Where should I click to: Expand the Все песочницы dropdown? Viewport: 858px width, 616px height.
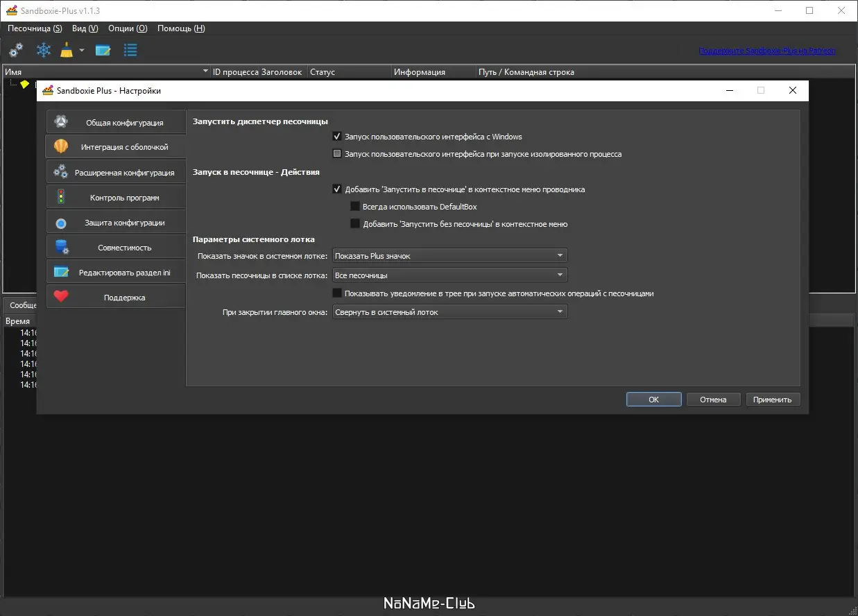(x=449, y=275)
